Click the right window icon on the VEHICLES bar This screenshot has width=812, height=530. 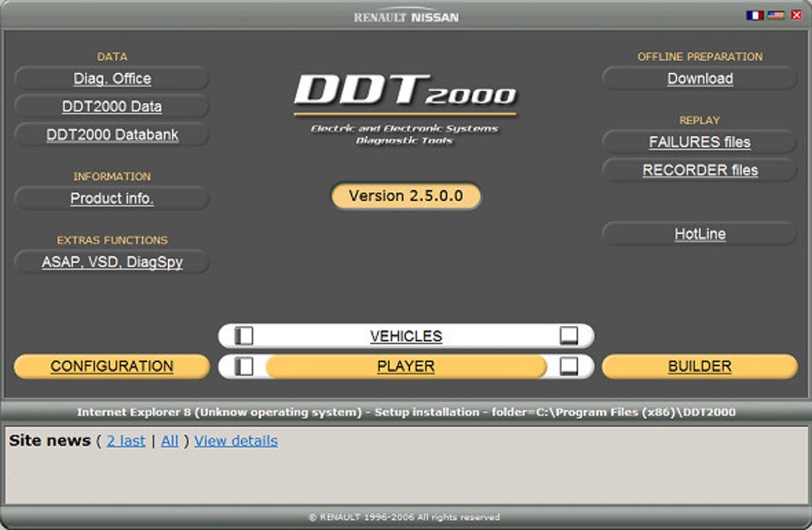(568, 336)
